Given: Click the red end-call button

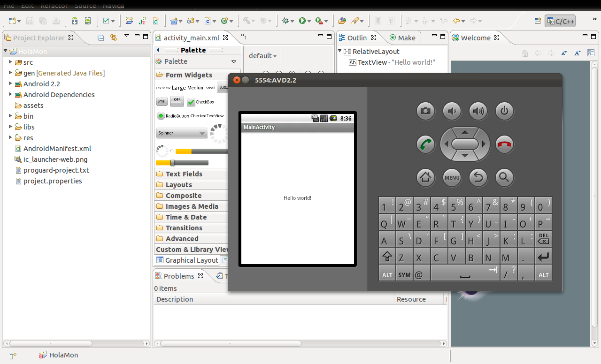Looking at the screenshot, I should click(504, 144).
